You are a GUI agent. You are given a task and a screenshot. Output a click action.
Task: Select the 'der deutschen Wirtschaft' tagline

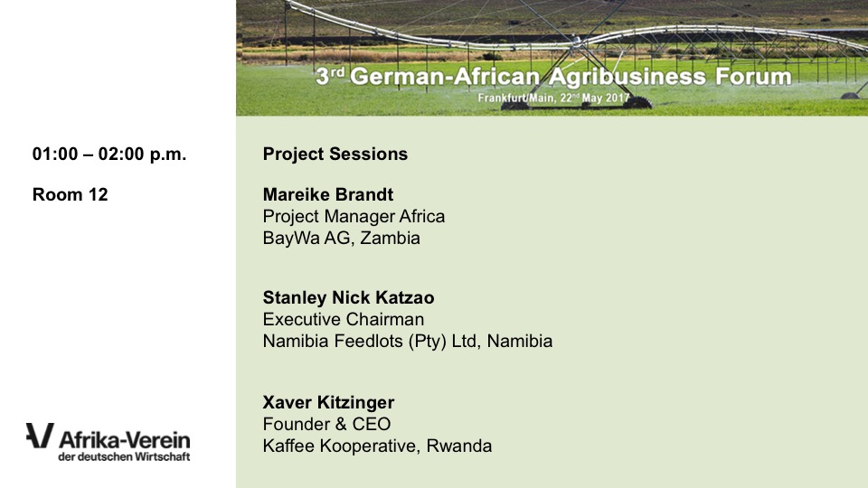124,457
